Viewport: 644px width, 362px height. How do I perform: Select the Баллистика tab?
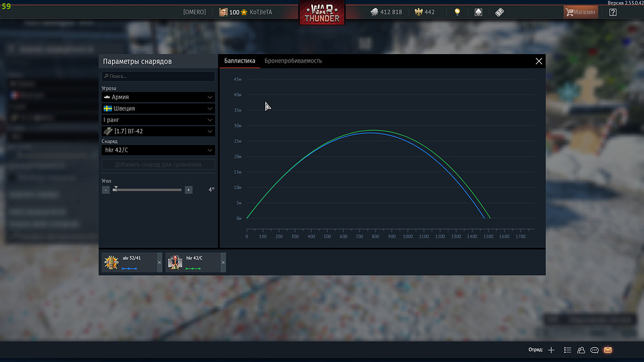(x=240, y=61)
